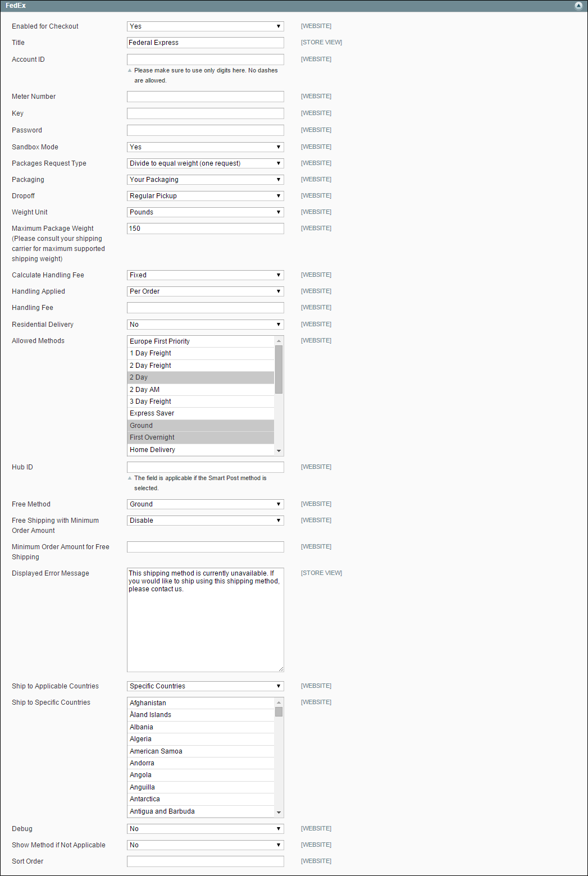Click the Hub ID input field

click(206, 467)
